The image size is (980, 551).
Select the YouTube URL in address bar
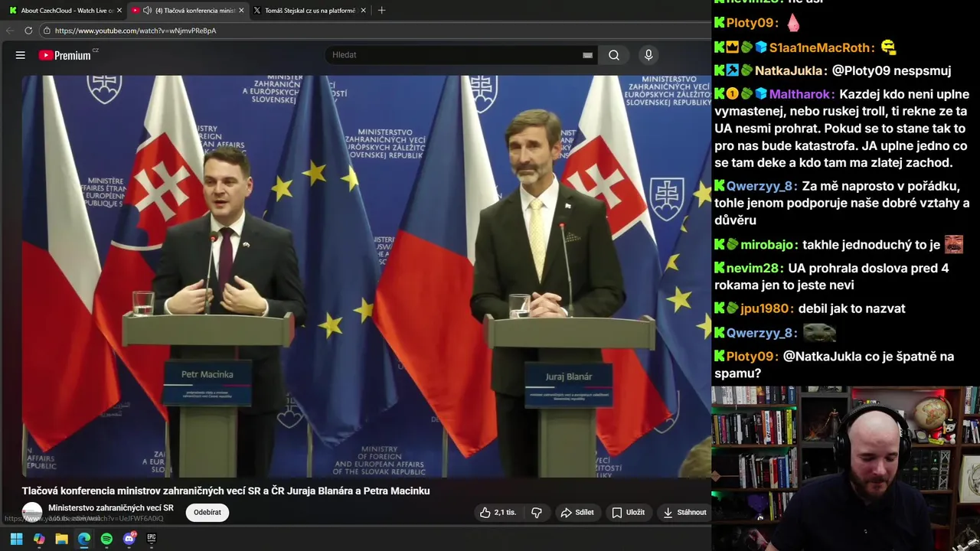136,31
